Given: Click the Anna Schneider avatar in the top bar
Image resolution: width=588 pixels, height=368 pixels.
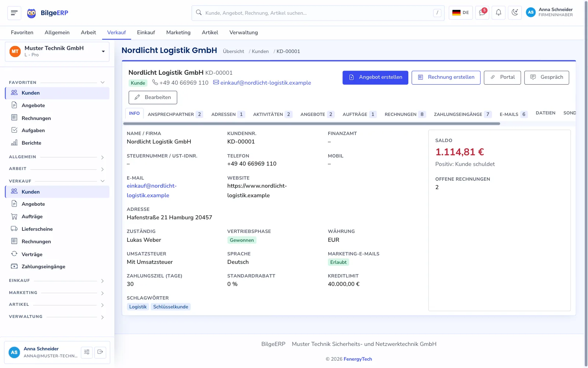Looking at the screenshot, I should 531,13.
